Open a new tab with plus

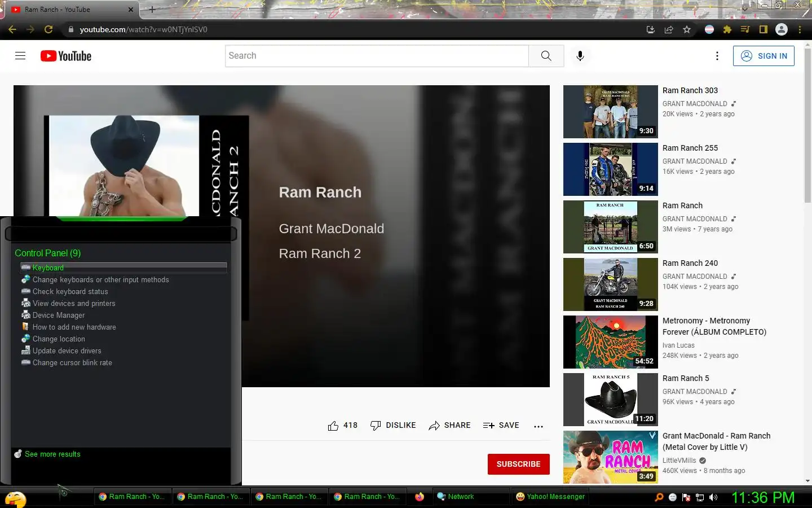click(152, 9)
